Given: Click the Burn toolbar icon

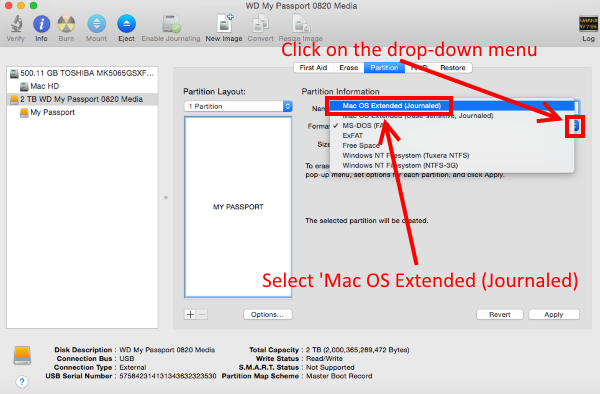Looking at the screenshot, I should point(66,28).
